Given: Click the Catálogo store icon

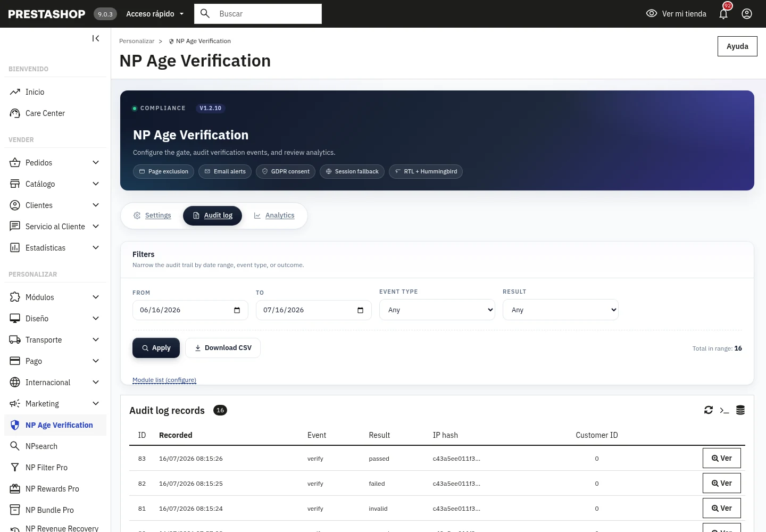Looking at the screenshot, I should pyautogui.click(x=15, y=184).
